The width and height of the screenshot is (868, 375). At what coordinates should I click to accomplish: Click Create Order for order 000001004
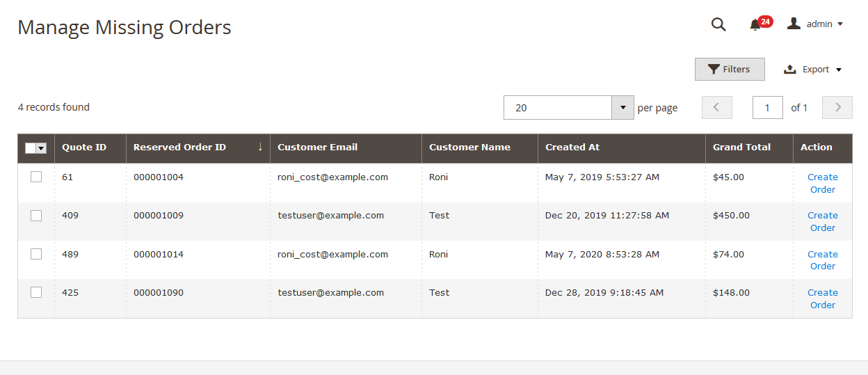pos(822,183)
